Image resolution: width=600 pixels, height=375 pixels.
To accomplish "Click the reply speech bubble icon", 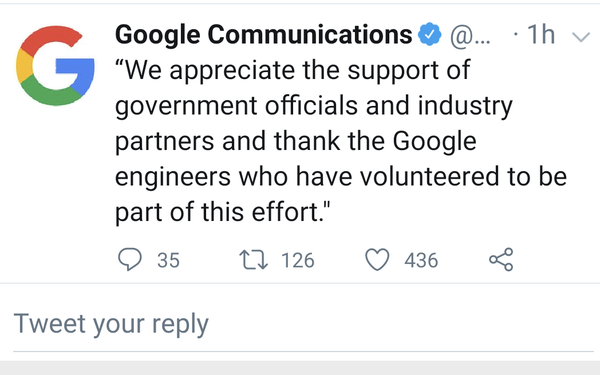I will point(130,259).
